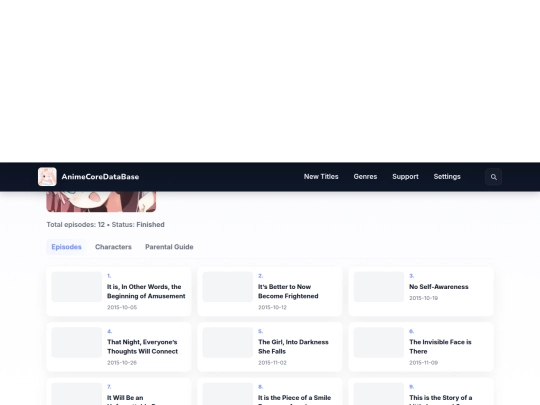Open New Titles in the navigation bar
The image size is (540, 405).
[x=321, y=177]
